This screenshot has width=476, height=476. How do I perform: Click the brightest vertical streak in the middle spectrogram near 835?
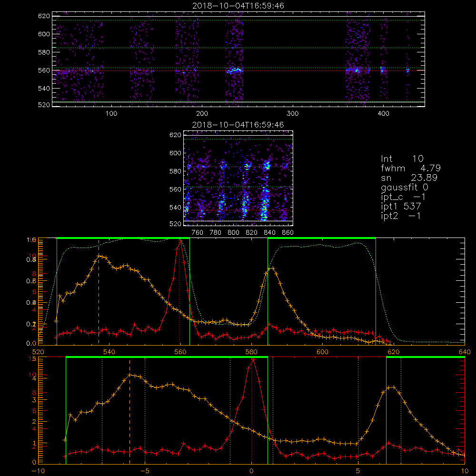point(265,203)
